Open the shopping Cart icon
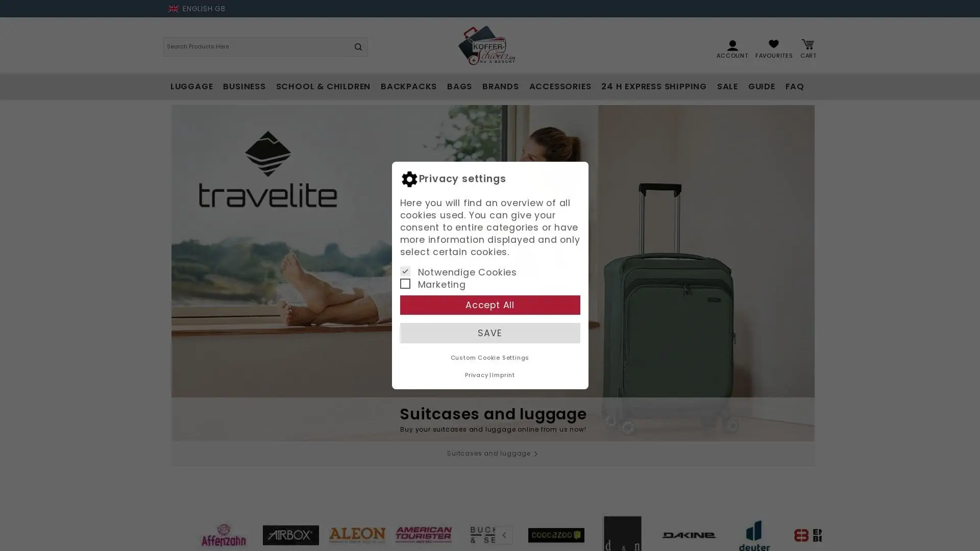Viewport: 980px width, 551px height. pos(807,44)
